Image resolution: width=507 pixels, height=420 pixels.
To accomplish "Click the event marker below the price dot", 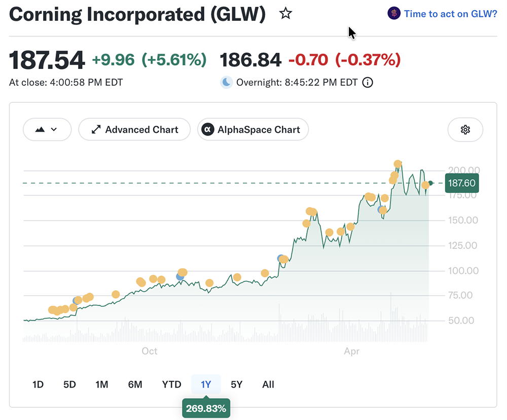I will pyautogui.click(x=425, y=185).
